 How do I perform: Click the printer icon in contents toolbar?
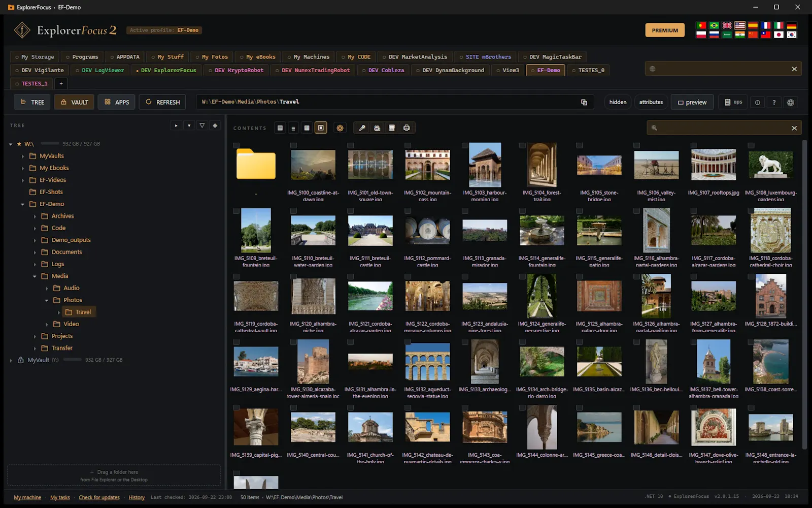pos(407,128)
